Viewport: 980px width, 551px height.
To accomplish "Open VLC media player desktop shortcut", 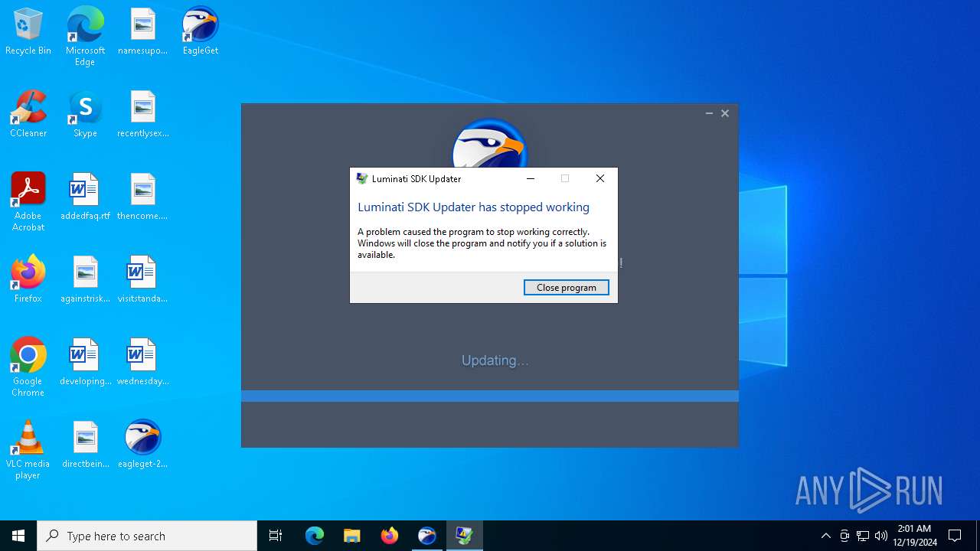I will coord(28,450).
